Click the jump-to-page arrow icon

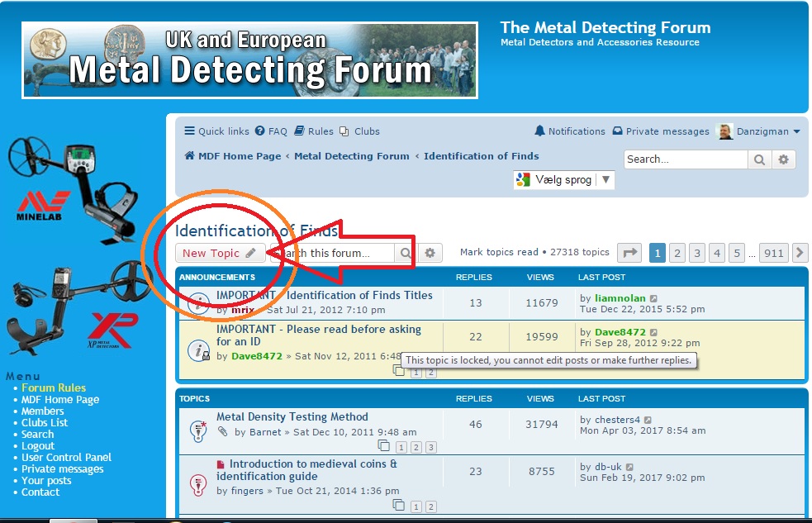pos(629,253)
